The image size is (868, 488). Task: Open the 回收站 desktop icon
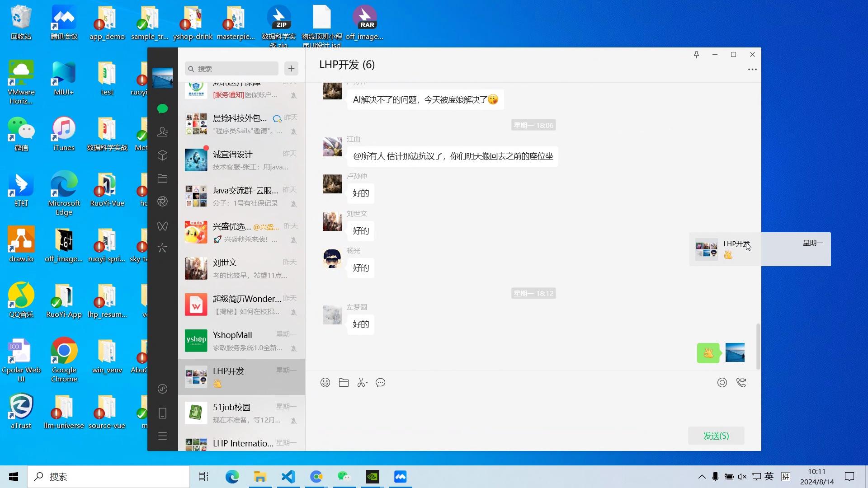click(21, 23)
